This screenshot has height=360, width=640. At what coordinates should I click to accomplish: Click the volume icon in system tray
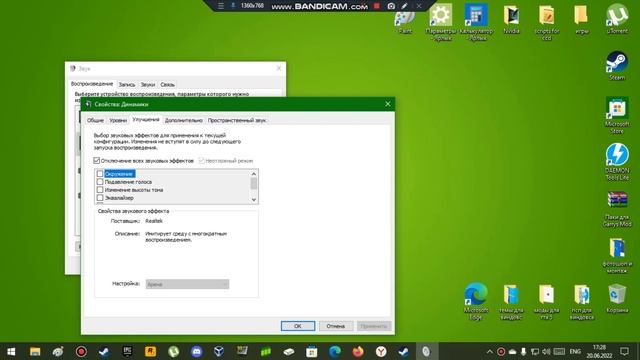pyautogui.click(x=546, y=351)
